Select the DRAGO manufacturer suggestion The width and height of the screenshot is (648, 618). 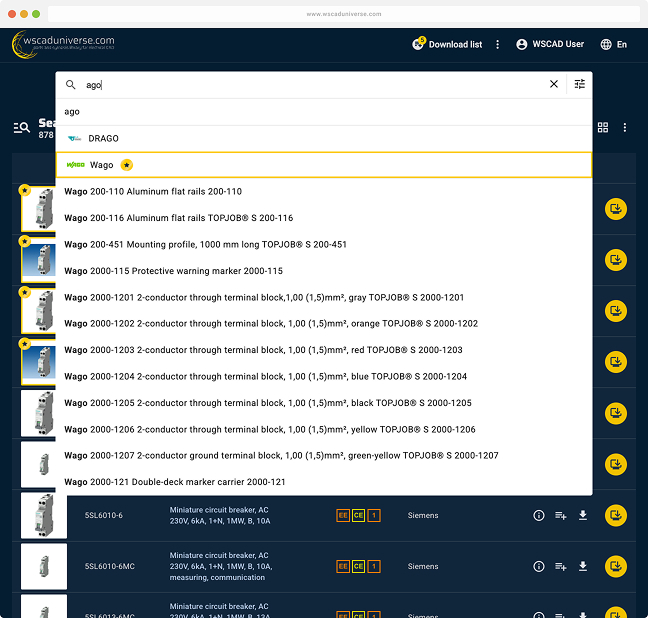coord(103,138)
